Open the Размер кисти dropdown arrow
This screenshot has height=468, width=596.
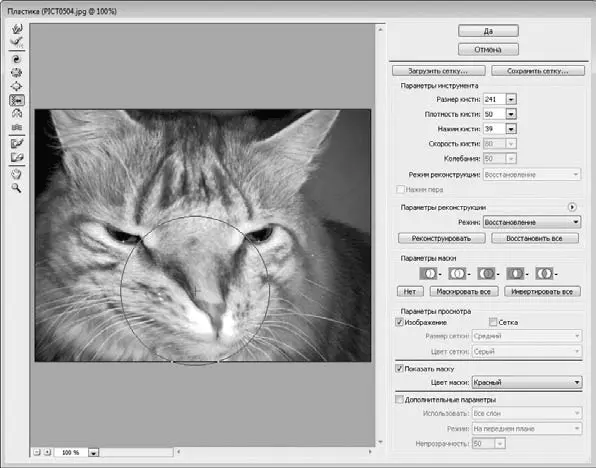pos(511,100)
